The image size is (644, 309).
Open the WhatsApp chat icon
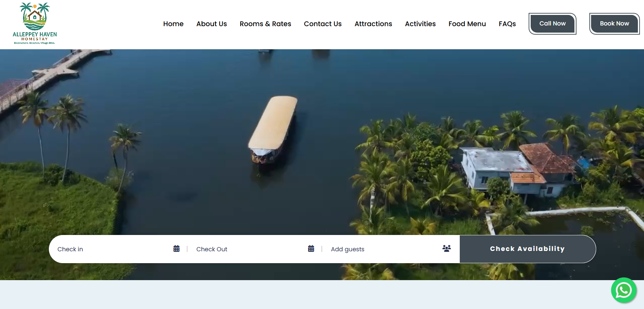(624, 290)
